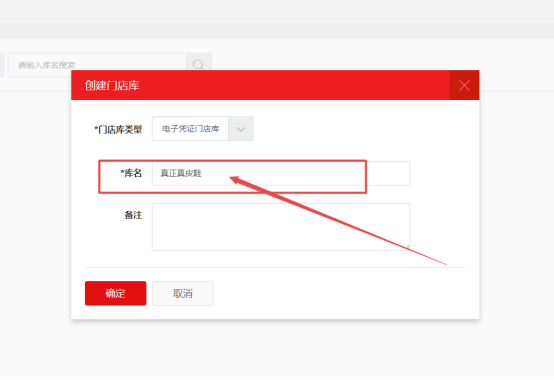Screen dimensions: 554x380
Task: Close the 创建门店库 dialog with the X
Action: pyautogui.click(x=464, y=85)
